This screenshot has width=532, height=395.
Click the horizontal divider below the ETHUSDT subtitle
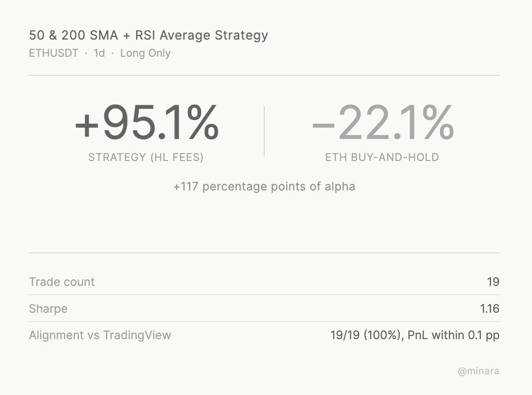[x=264, y=76]
